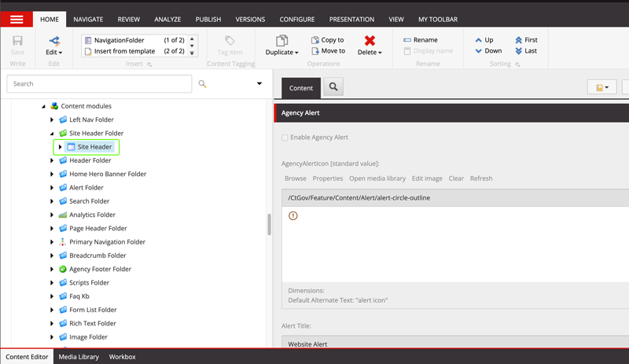
Task: Open search tab next to Content tab
Action: point(333,88)
